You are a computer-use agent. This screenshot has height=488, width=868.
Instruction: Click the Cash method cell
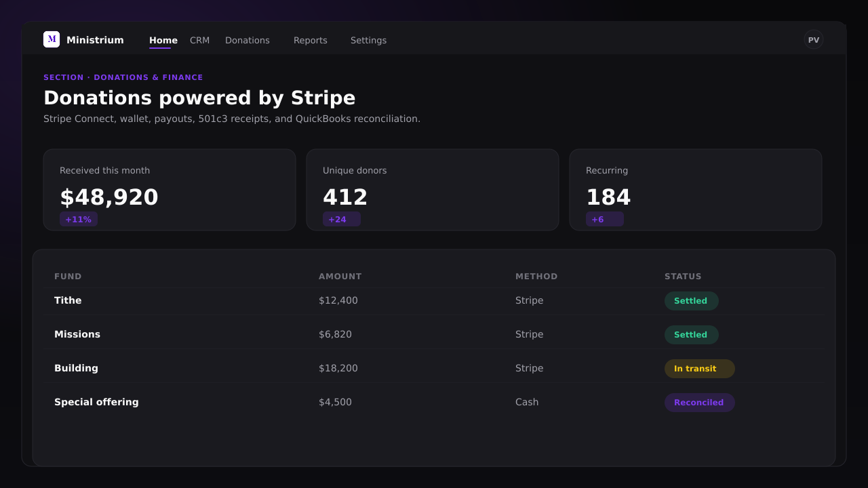pos(527,403)
